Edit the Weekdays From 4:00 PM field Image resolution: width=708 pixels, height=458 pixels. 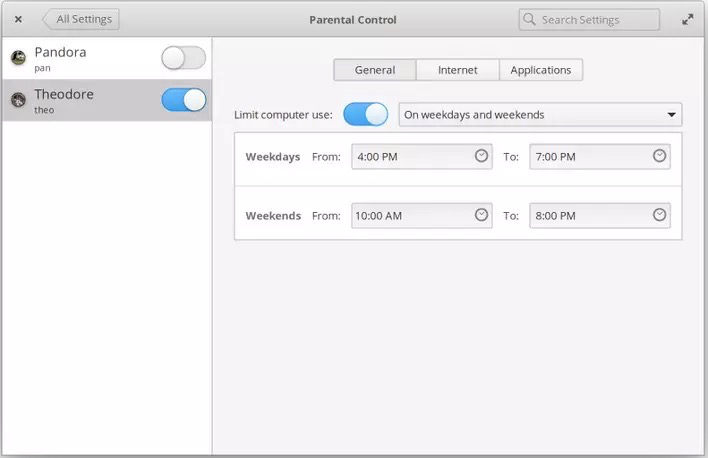[422, 157]
